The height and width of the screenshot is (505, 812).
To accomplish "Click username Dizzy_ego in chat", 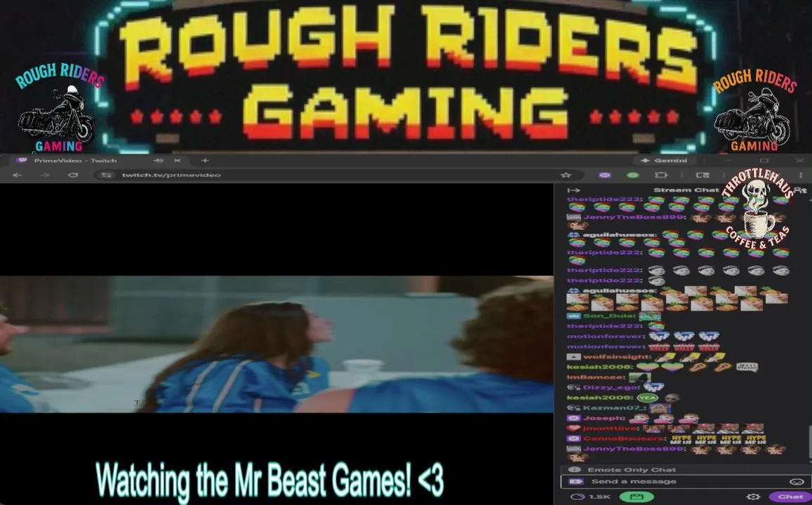I will click(x=611, y=387).
